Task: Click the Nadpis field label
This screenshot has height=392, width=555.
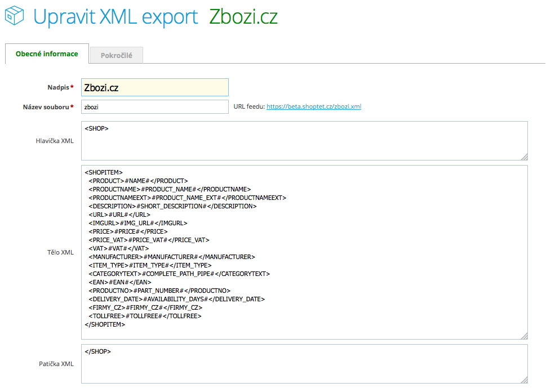Action: [x=59, y=87]
